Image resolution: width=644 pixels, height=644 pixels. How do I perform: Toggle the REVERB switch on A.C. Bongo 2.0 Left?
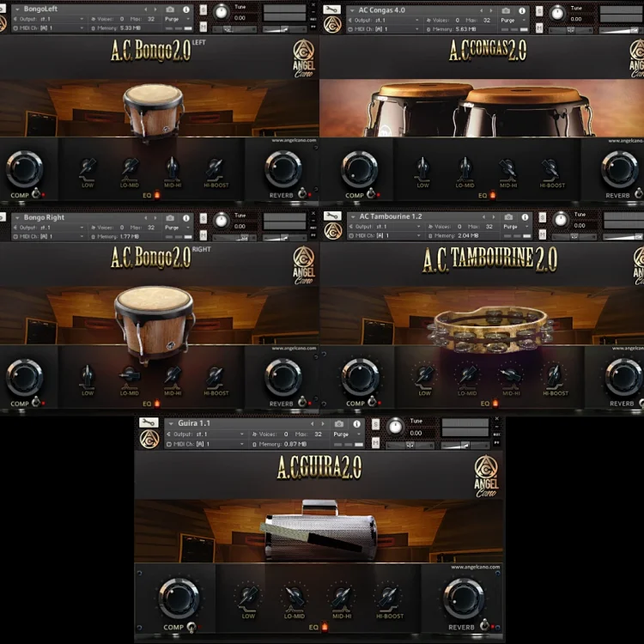point(303,192)
